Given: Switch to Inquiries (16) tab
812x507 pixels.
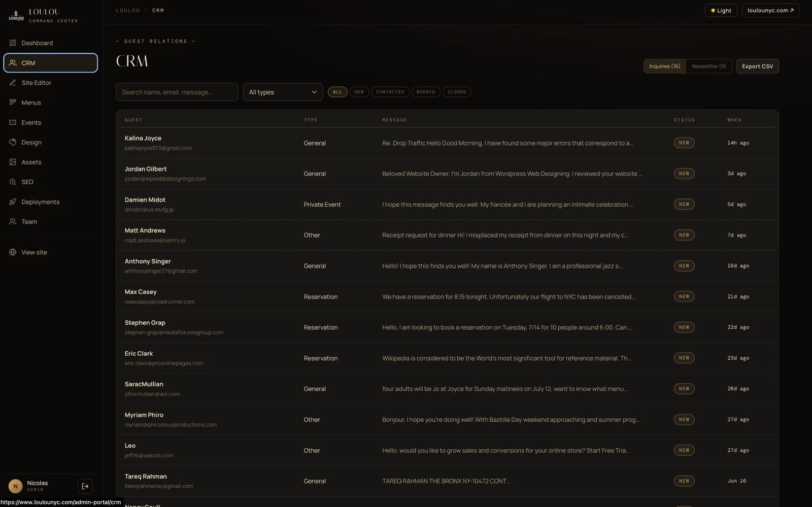Looking at the screenshot, I should [x=665, y=66].
